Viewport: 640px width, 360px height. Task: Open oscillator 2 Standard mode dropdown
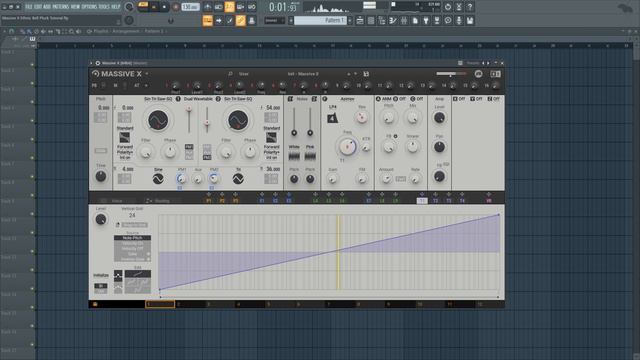point(271,128)
